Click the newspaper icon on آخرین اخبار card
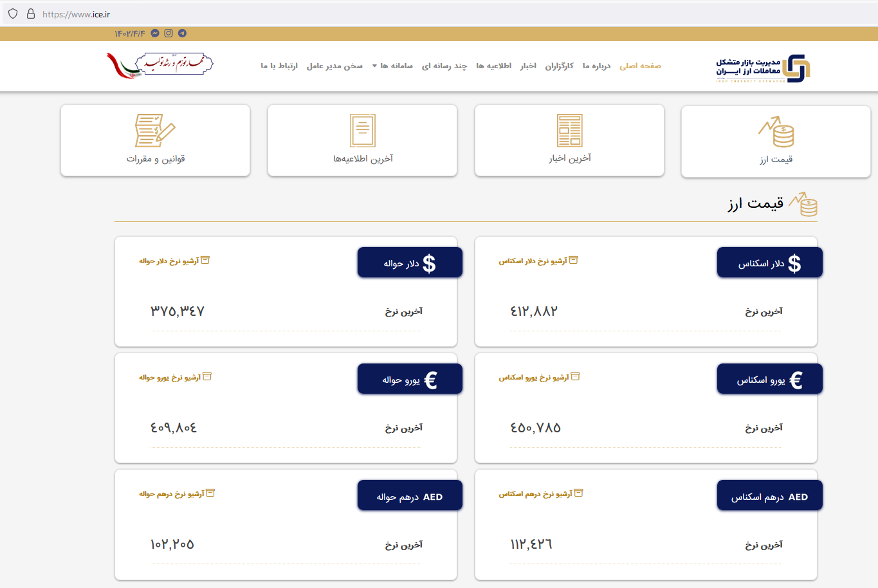 pos(569,130)
